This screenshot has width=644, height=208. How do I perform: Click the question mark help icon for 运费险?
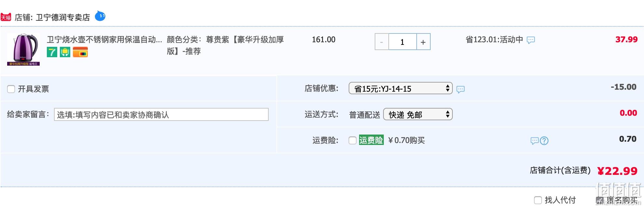click(x=544, y=141)
